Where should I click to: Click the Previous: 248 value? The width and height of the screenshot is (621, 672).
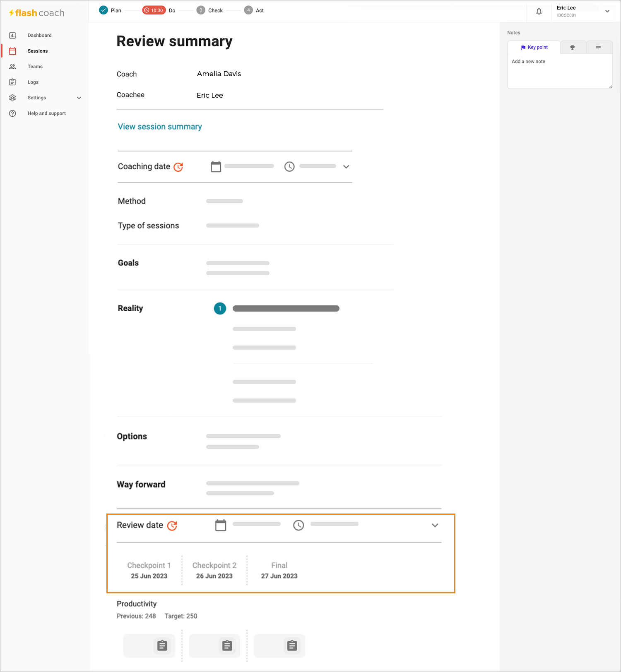pyautogui.click(x=136, y=616)
